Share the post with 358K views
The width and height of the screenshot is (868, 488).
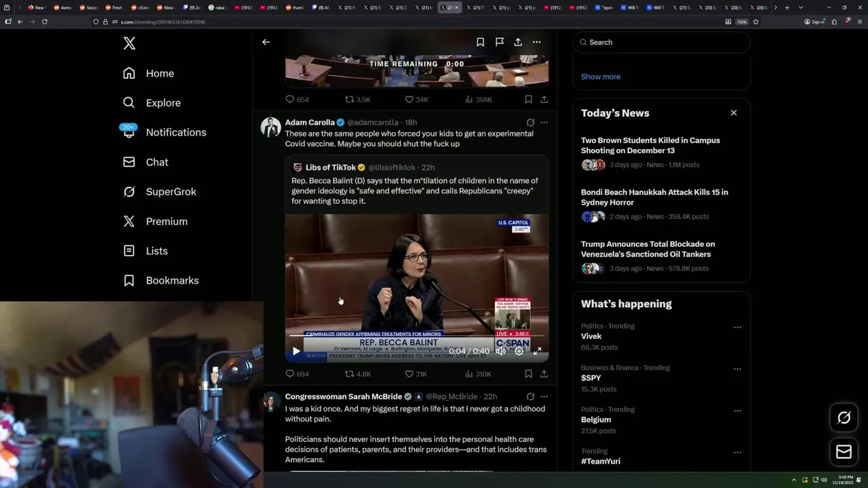tap(544, 100)
